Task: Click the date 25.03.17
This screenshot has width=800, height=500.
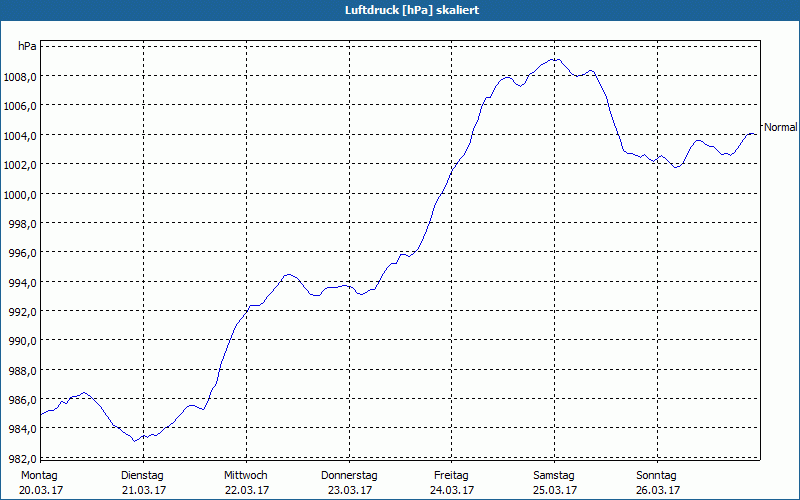Action: click(555, 490)
